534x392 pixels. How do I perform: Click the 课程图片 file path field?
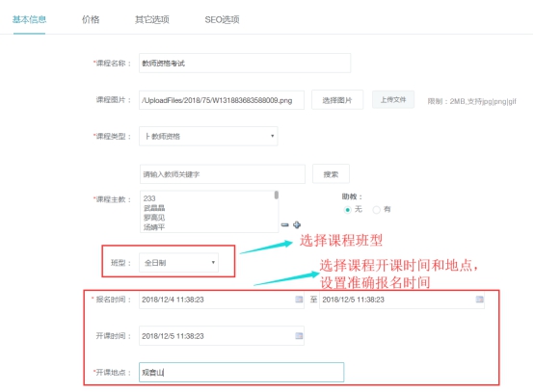(x=222, y=100)
